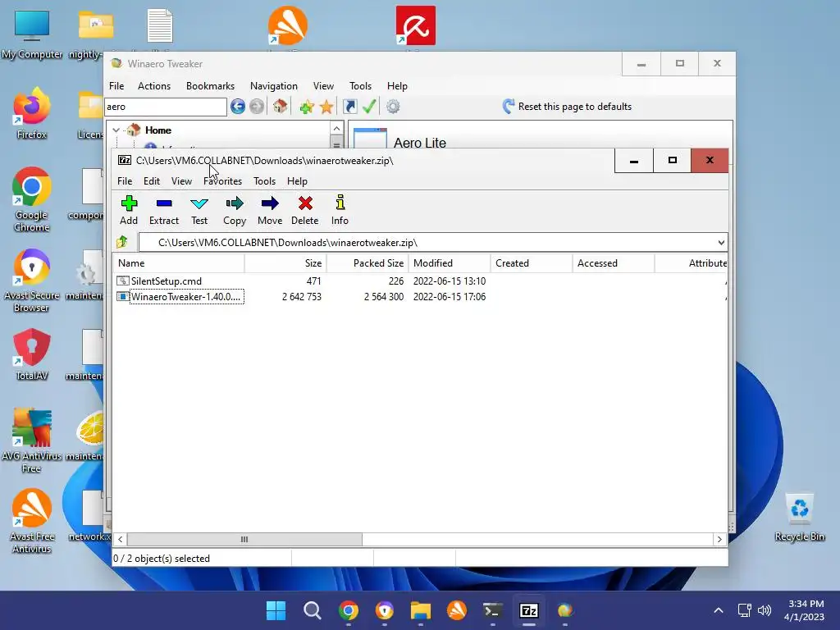Click the volume icon in system tray

[x=765, y=610]
